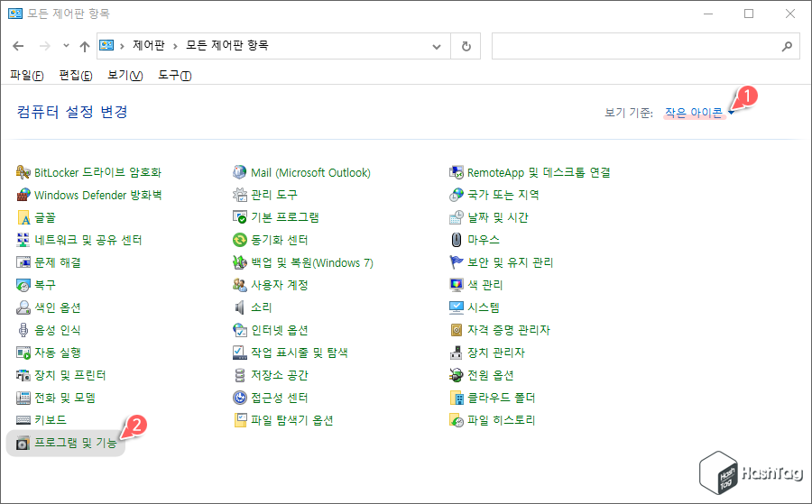The height and width of the screenshot is (504, 812).
Task: Open the 보기(V) menu
Action: (x=125, y=76)
